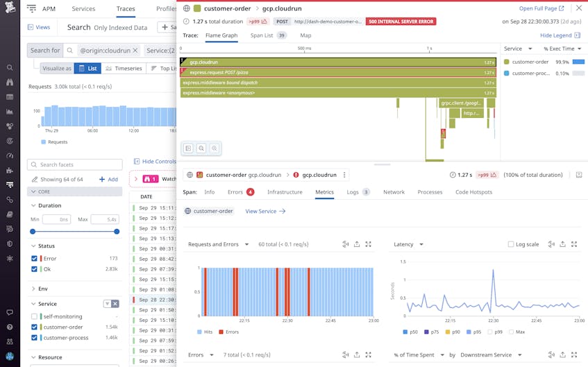Click the sidebar team users icon
The width and height of the screenshot is (588, 367).
tap(10, 341)
